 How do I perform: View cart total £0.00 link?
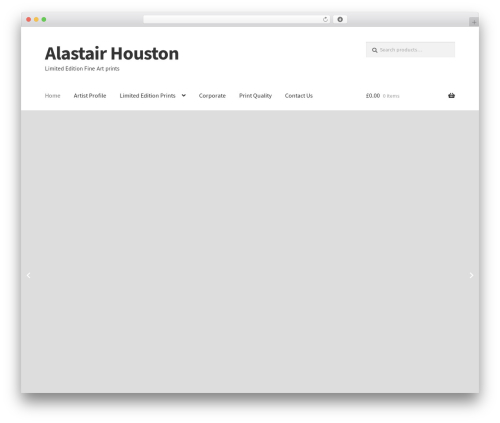click(x=373, y=96)
